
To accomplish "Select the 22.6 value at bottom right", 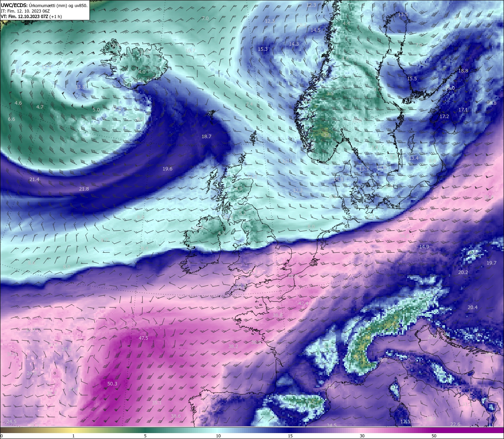I will tap(455, 424).
